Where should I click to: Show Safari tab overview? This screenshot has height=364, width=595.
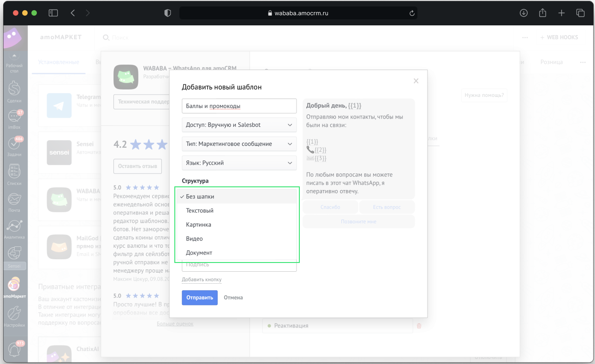click(580, 13)
